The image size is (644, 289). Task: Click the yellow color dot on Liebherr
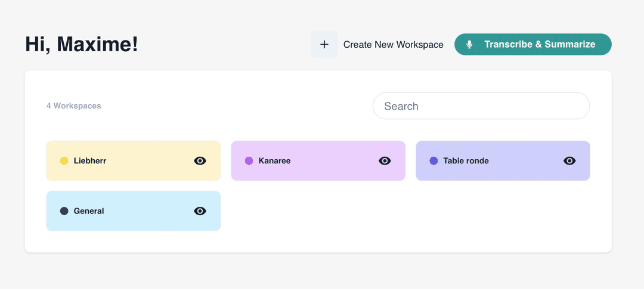click(x=64, y=161)
